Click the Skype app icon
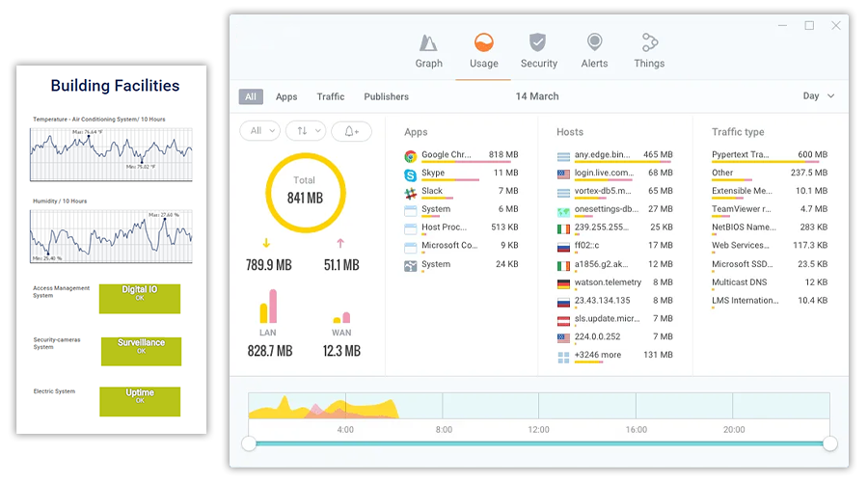 pyautogui.click(x=410, y=174)
